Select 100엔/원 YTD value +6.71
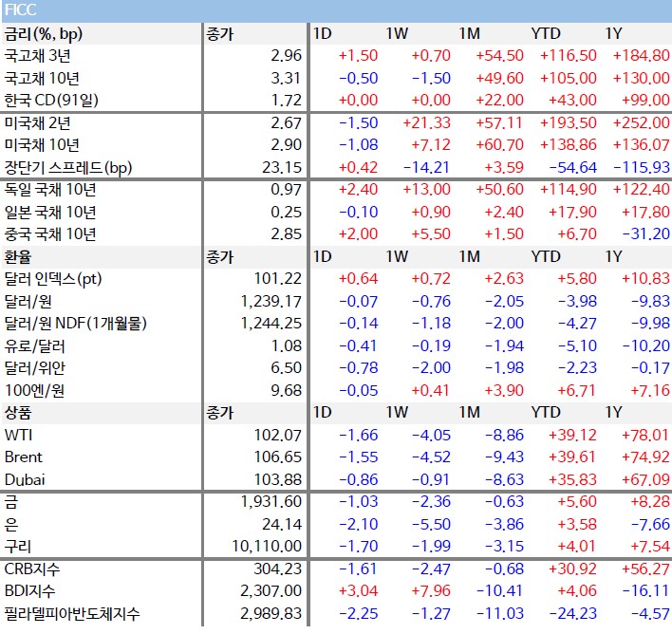 point(576,390)
